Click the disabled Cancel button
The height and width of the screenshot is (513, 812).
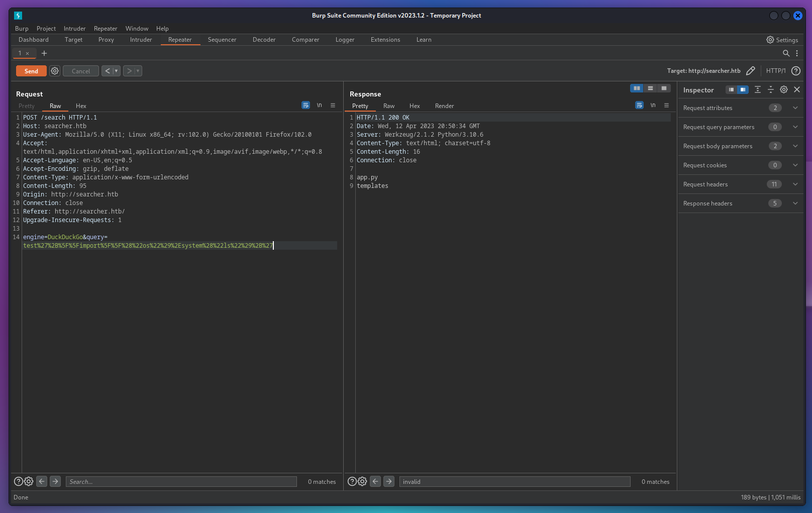[81, 71]
